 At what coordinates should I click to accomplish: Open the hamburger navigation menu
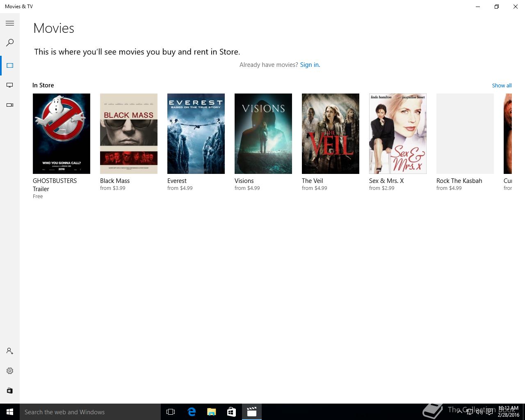(x=10, y=23)
